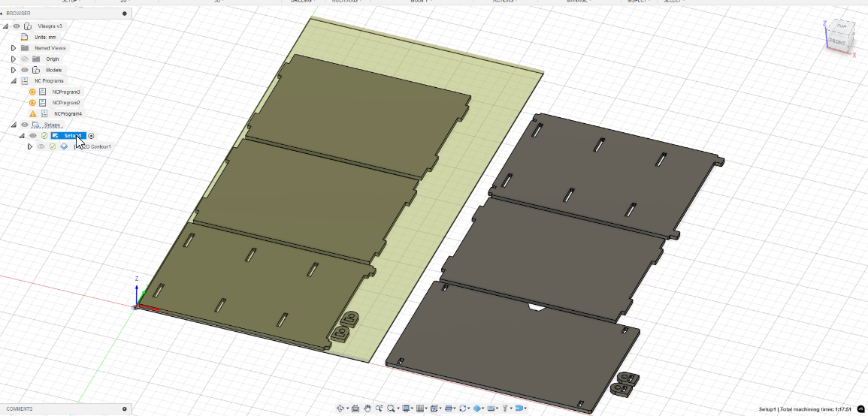Click the TOP face of the ViewCube
The height and width of the screenshot is (416, 868).
[842, 26]
